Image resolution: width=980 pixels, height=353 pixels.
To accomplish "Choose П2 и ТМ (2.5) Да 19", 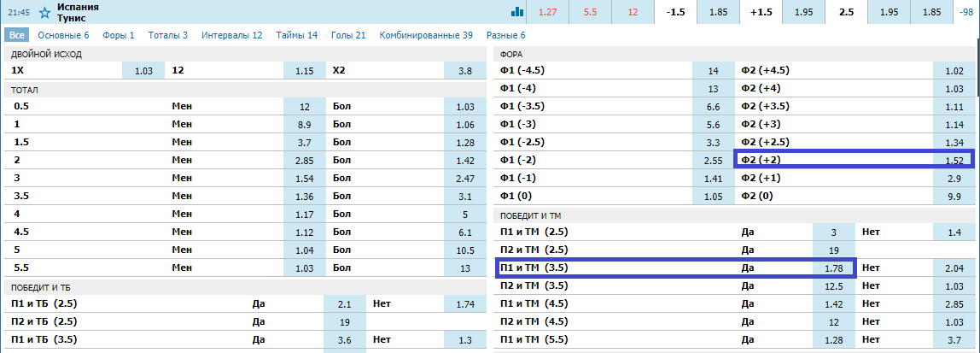I will (x=834, y=250).
